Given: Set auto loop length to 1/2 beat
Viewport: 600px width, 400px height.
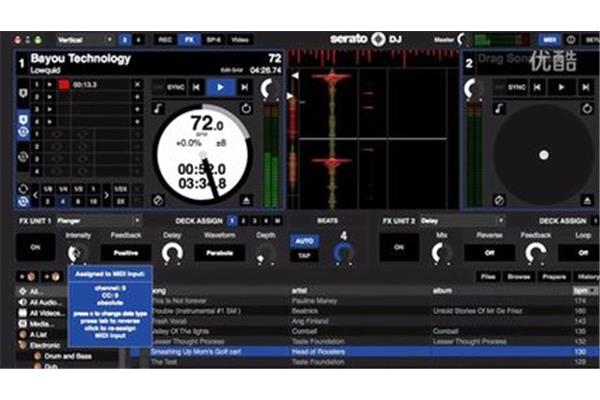Looking at the screenshot, I should point(78,189).
